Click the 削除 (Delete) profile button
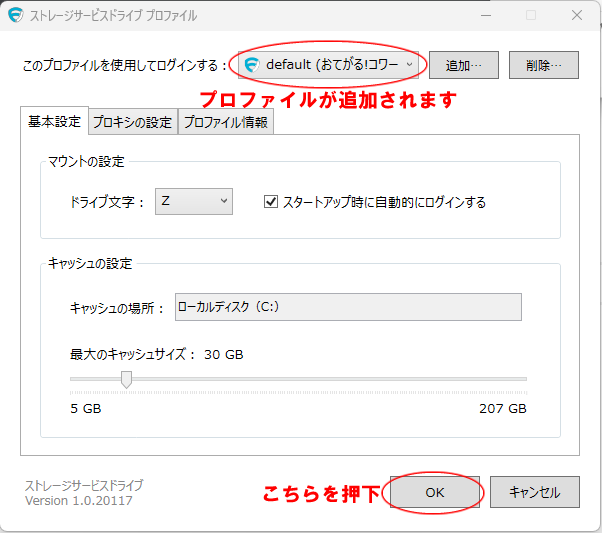602x533 pixels. (544, 65)
